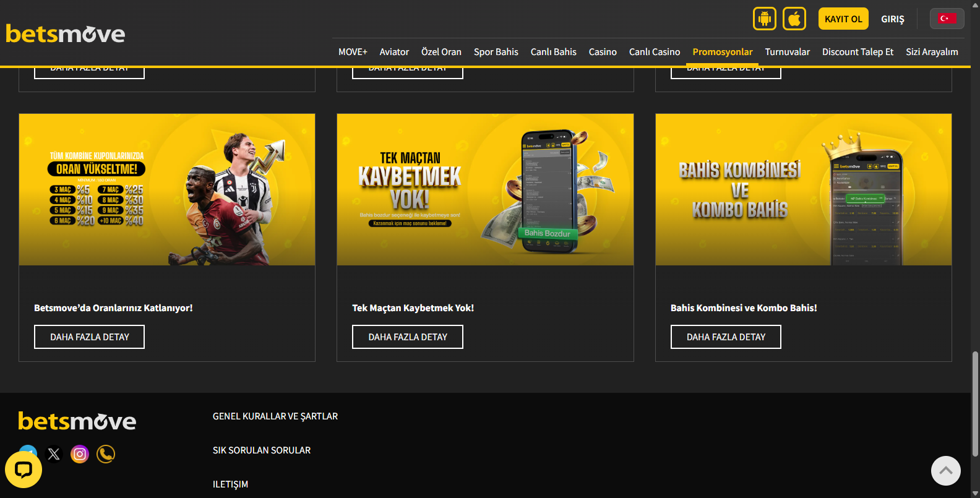Click the back-to-top arrow button
Viewport: 980px width, 498px height.
click(946, 471)
